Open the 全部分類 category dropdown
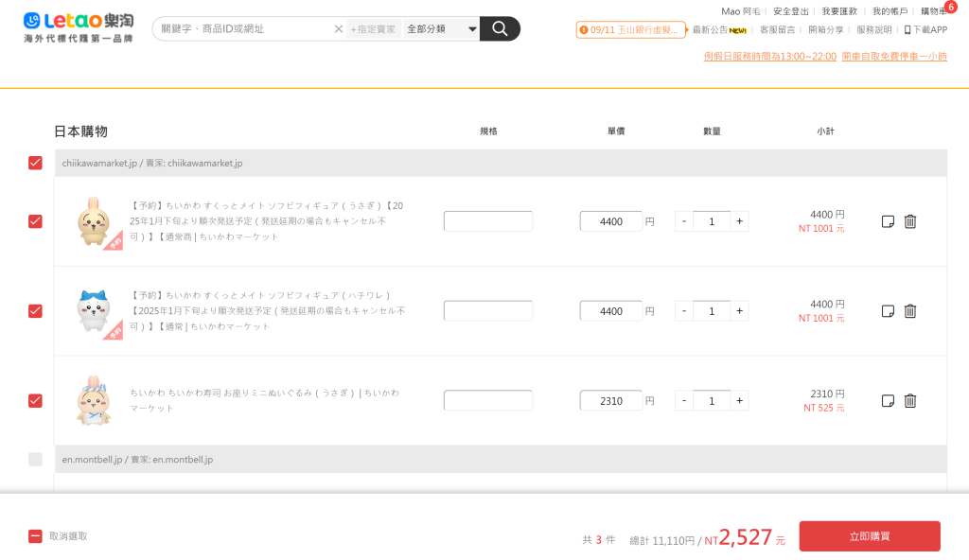The image size is (969, 560). tap(441, 29)
